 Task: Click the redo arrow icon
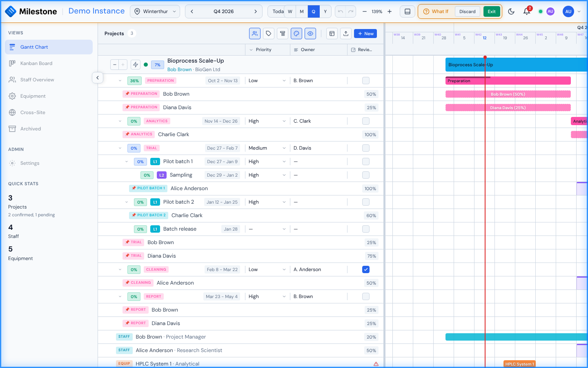pos(351,11)
